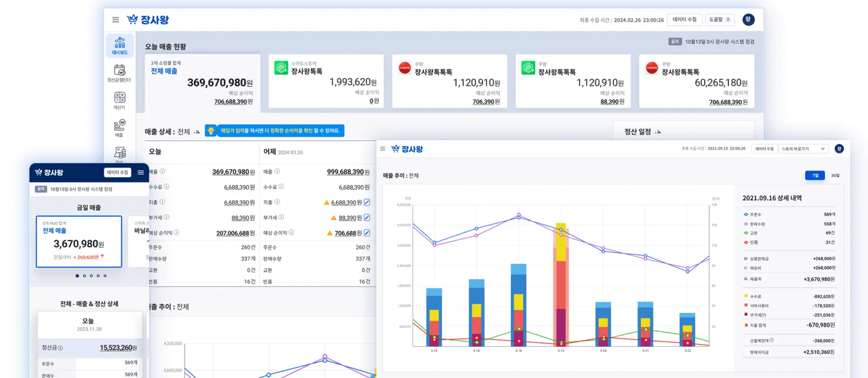Viewport: 868px width, 378px height.
Task: Click the blue 매입가 입력 tip banner
Action: click(x=280, y=131)
